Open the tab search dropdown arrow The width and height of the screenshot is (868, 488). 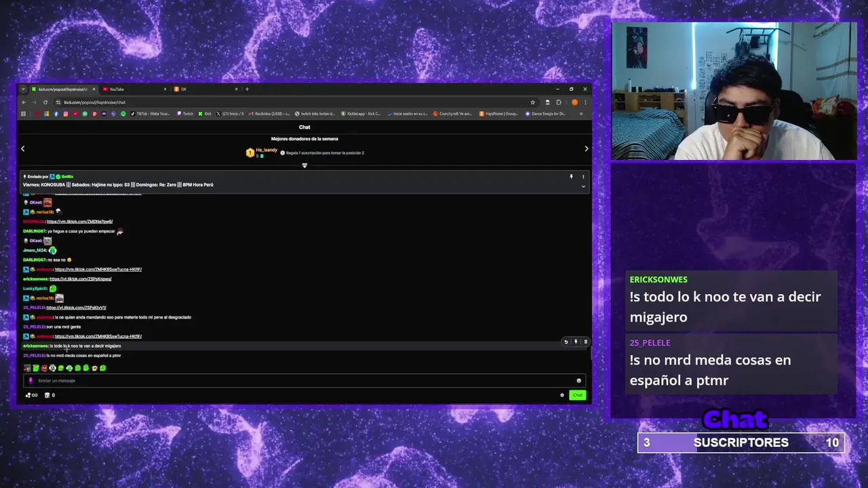23,89
